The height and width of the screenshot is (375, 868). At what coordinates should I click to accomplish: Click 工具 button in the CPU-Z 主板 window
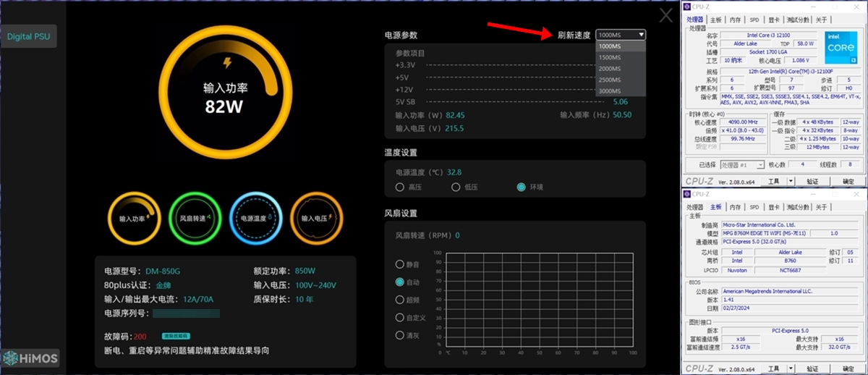pyautogui.click(x=773, y=368)
